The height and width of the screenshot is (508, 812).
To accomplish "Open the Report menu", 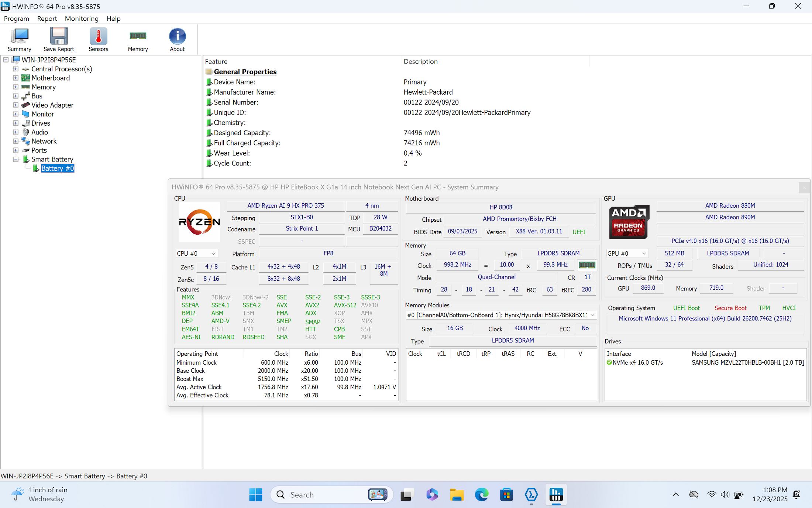I will (47, 18).
